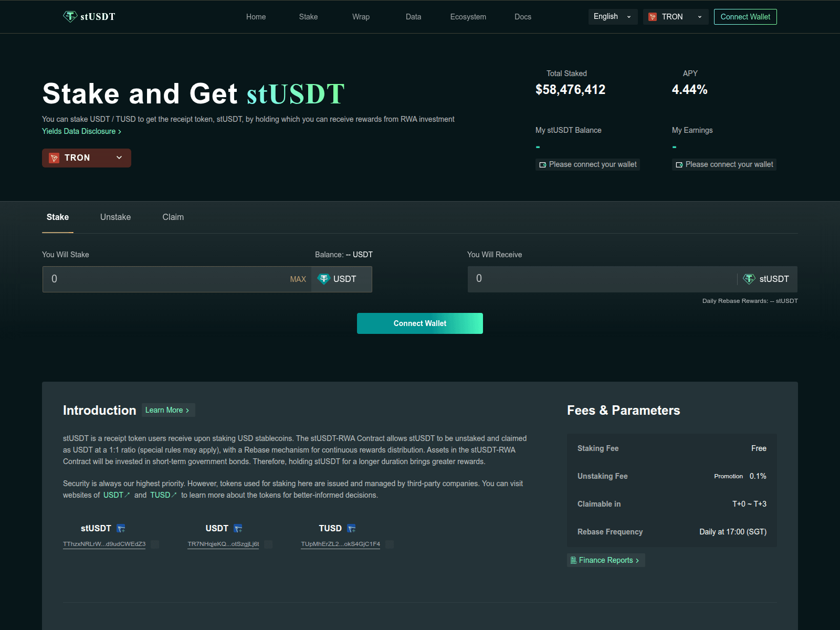The height and width of the screenshot is (630, 840).
Task: Click the Unstaking Fee 0.1% value
Action: (758, 476)
